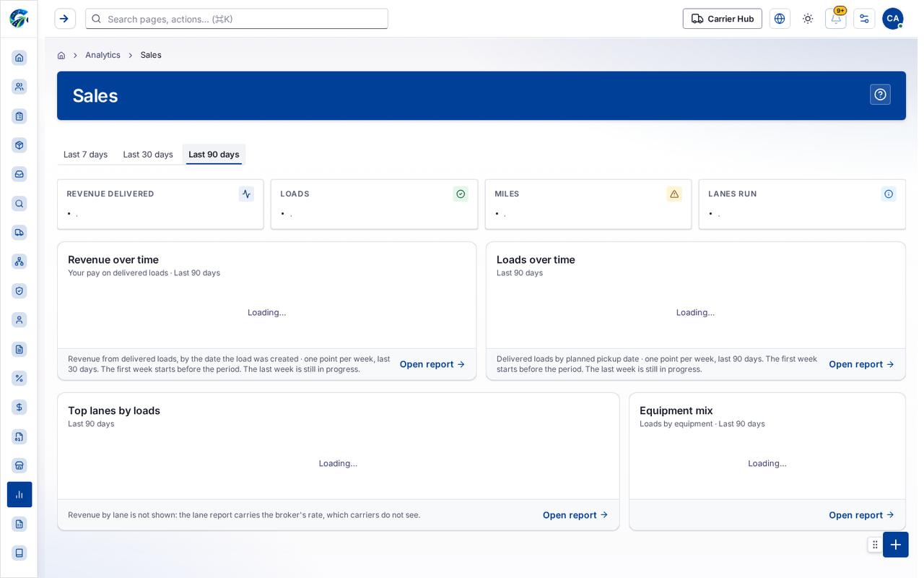Click the blue plus floating button
Viewport: 924px width, 578px height.
[x=896, y=545]
